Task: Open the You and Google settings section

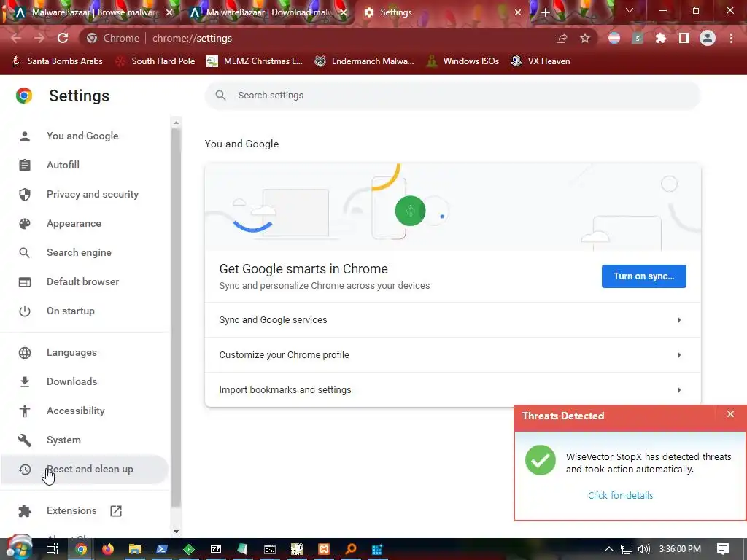Action: [82, 136]
